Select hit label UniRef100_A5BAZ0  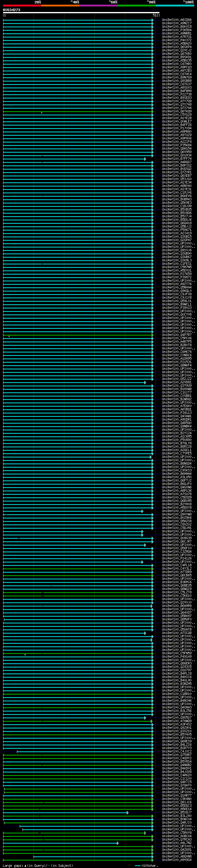[177, 43]
